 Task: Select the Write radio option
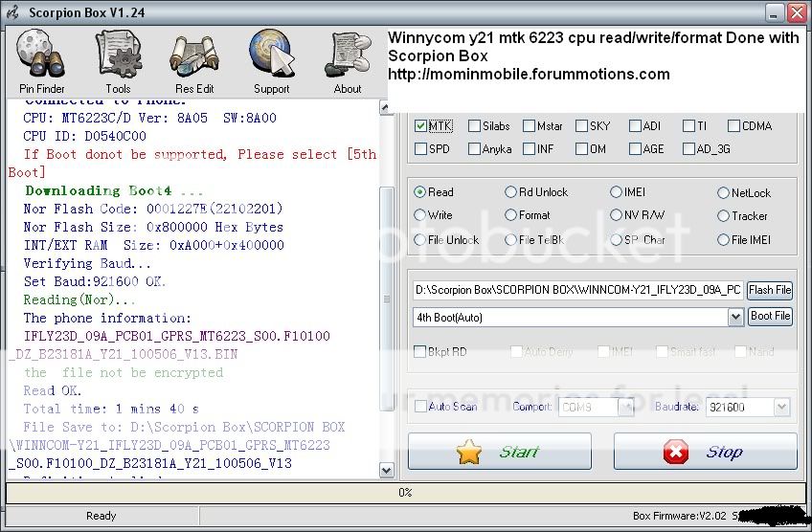click(419, 214)
